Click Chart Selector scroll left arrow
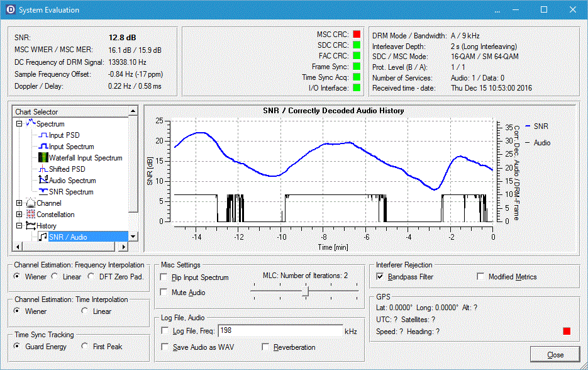This screenshot has height=370, width=588. click(x=17, y=247)
